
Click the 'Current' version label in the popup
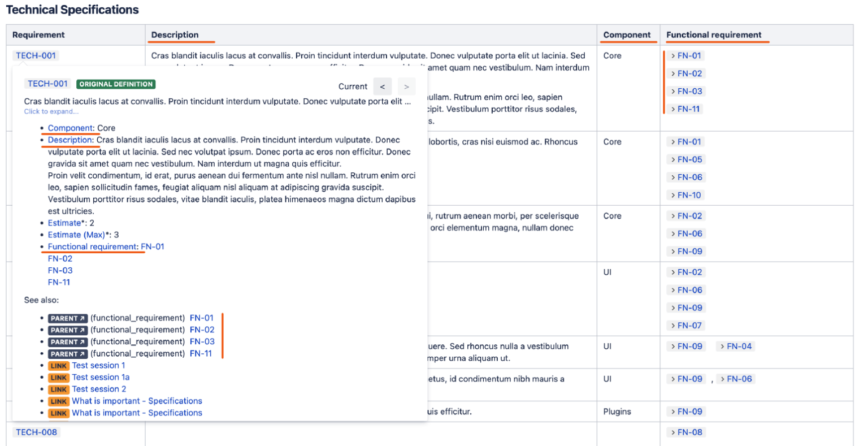click(353, 86)
